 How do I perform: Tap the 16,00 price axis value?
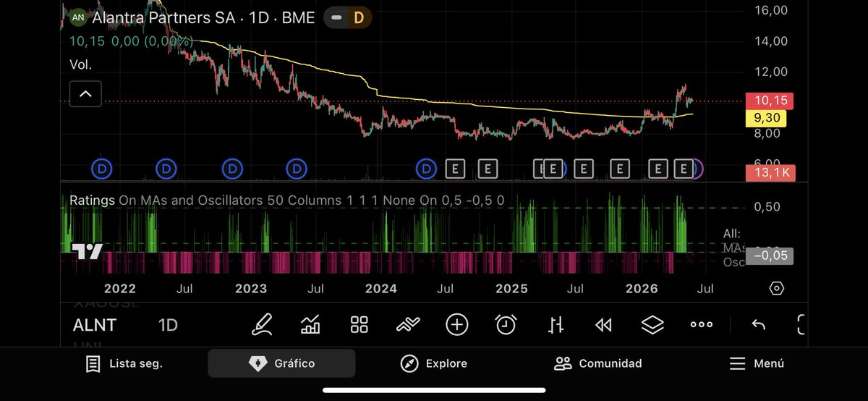[770, 9]
